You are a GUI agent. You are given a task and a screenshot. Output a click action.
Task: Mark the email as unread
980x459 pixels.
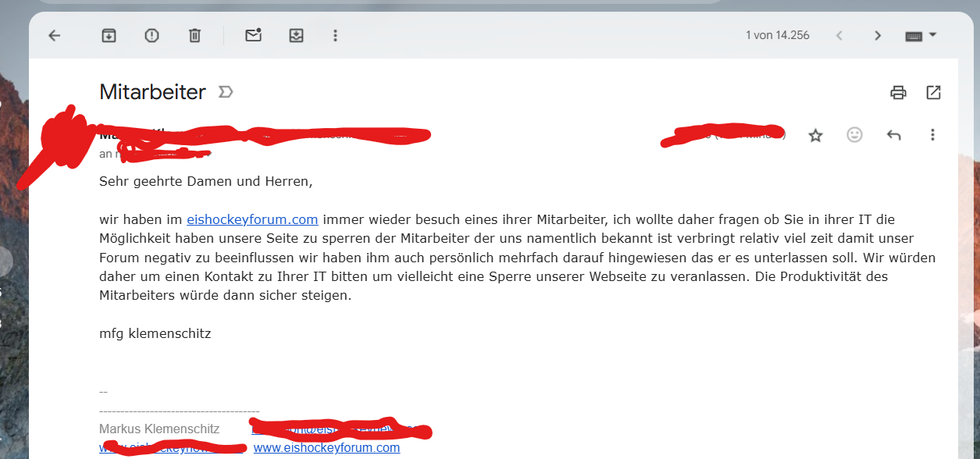[x=253, y=35]
